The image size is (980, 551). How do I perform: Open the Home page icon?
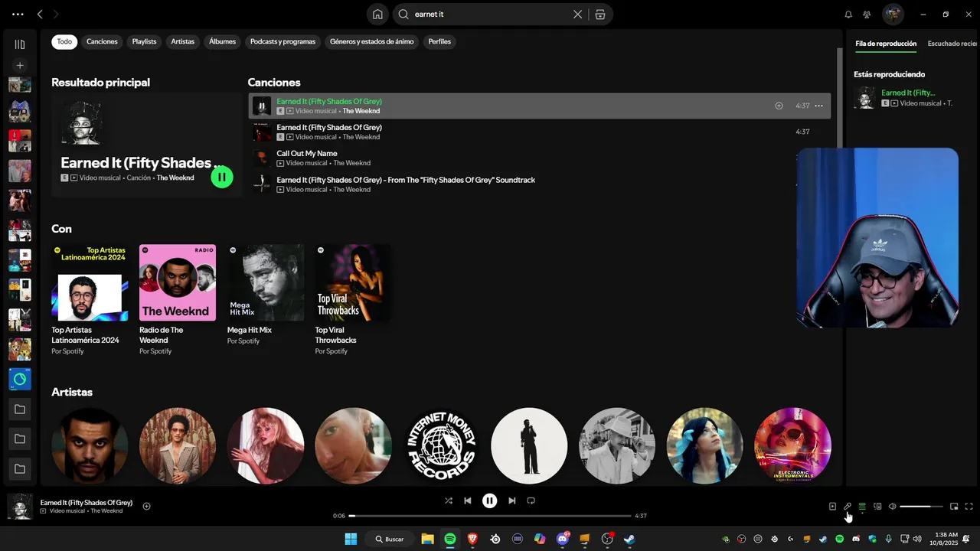pyautogui.click(x=377, y=14)
